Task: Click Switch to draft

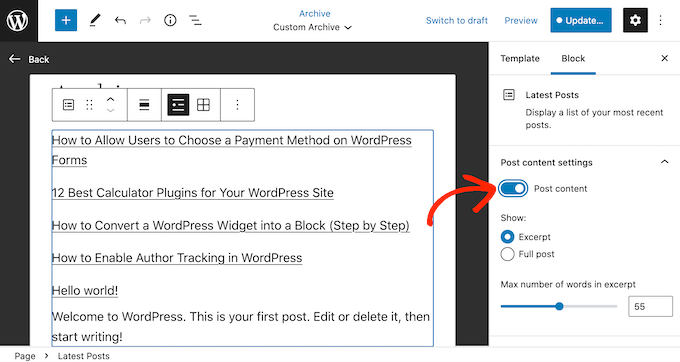Action: [457, 20]
